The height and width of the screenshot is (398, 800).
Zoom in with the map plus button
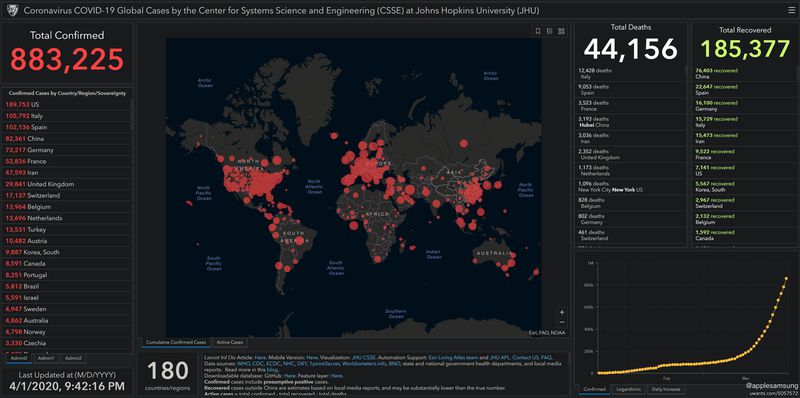562,312
